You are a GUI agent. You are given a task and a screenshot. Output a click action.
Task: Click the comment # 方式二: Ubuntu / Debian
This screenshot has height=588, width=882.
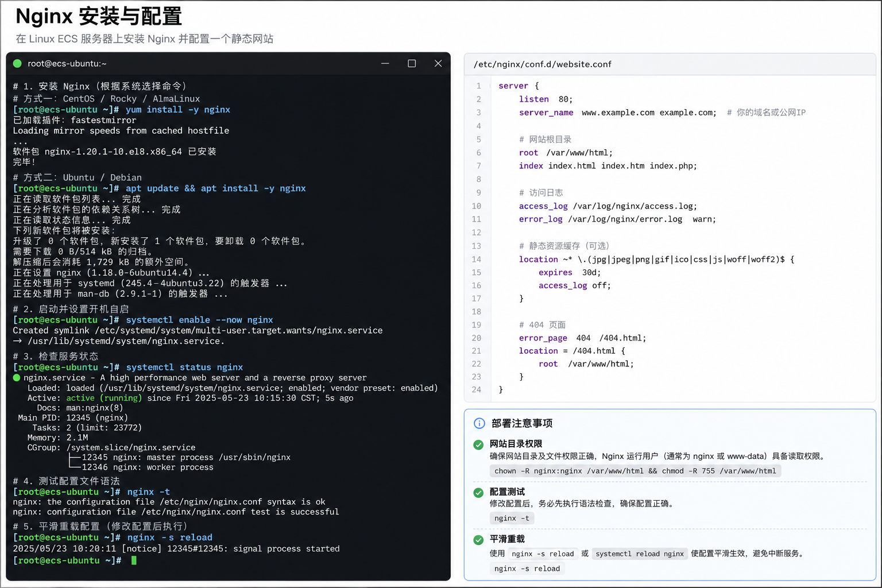[x=78, y=177]
